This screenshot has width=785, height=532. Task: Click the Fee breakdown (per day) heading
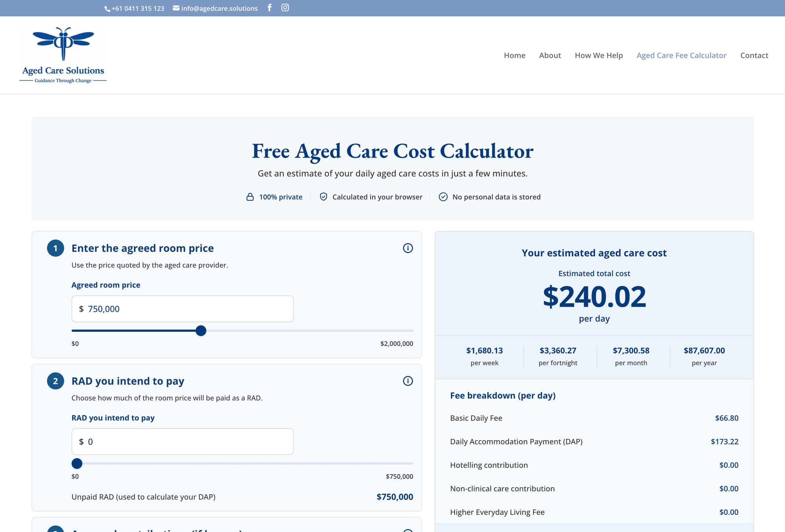click(503, 395)
